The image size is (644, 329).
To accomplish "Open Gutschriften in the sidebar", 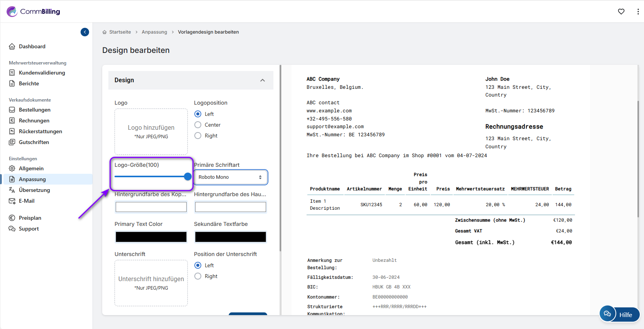I will click(34, 142).
